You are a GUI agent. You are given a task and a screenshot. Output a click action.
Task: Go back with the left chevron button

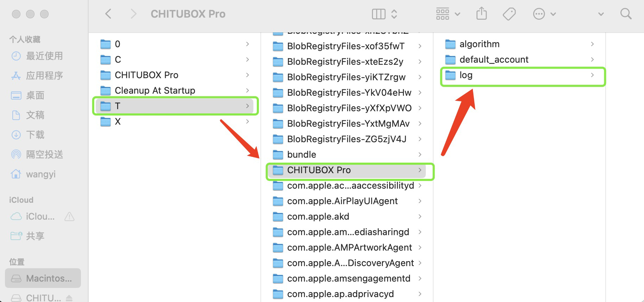108,14
